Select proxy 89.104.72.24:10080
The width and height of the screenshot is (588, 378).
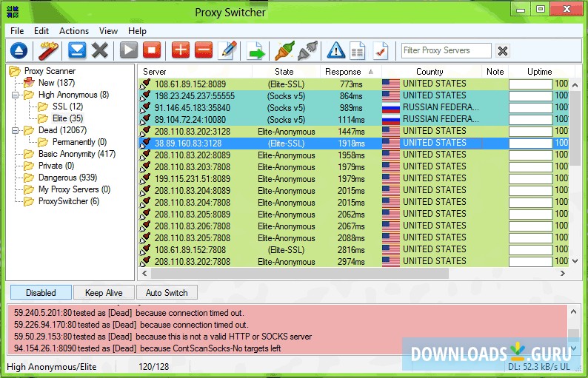(354, 120)
